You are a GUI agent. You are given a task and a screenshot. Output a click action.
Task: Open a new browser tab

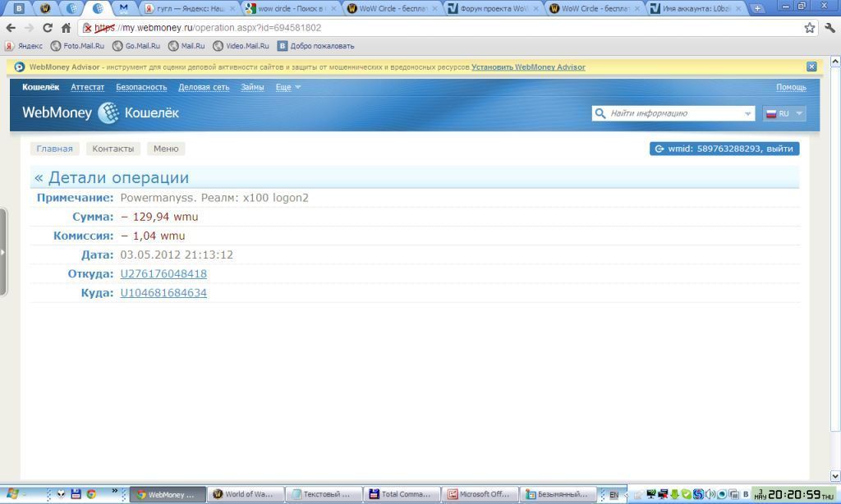757,8
